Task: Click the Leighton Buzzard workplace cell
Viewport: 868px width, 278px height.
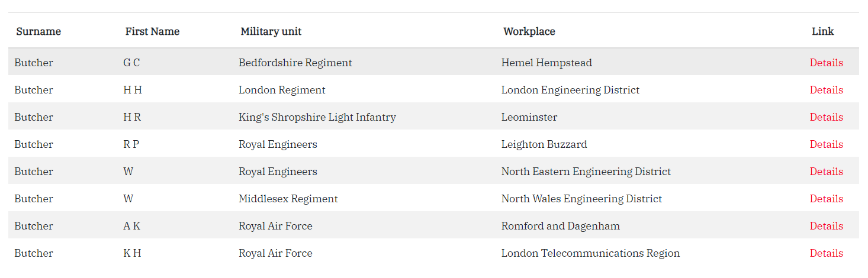Action: click(544, 144)
